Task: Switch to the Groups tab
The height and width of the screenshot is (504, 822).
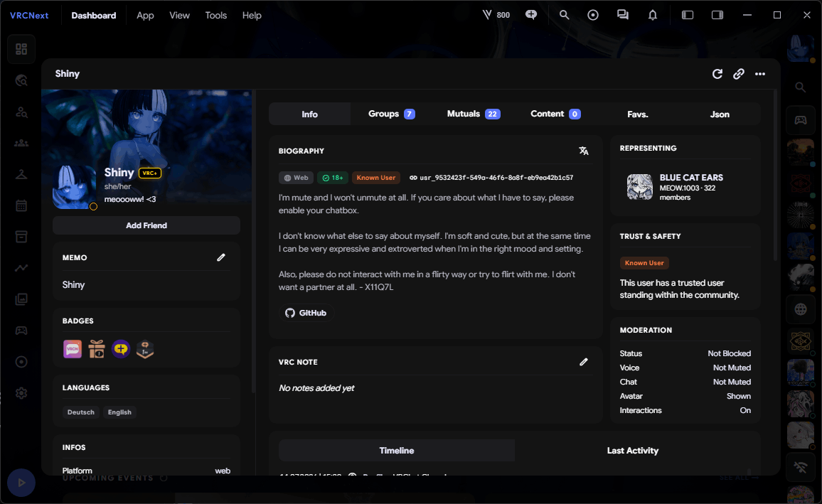Action: coord(392,114)
